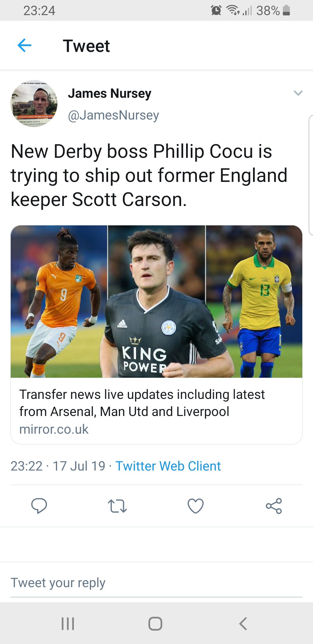
Task: Open tweet options chevron dropdown
Action: [x=298, y=93]
